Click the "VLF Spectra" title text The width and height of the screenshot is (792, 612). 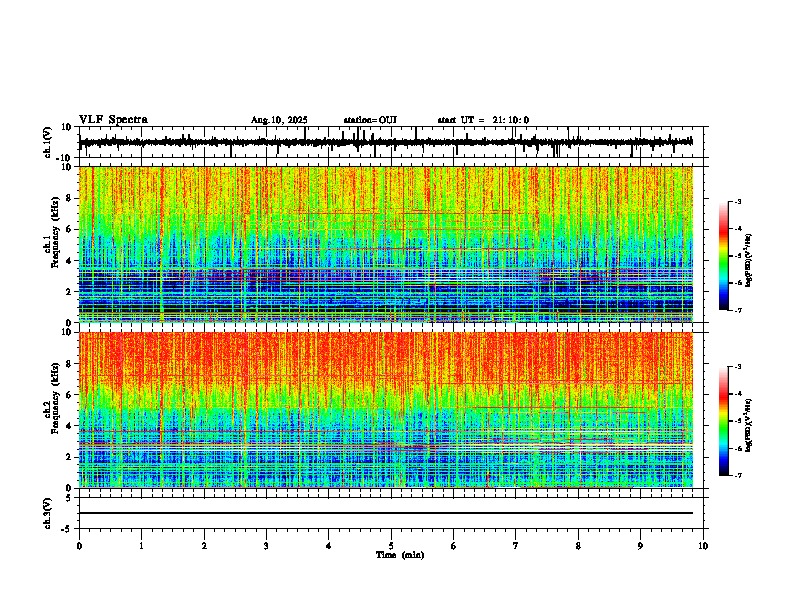[x=113, y=120]
